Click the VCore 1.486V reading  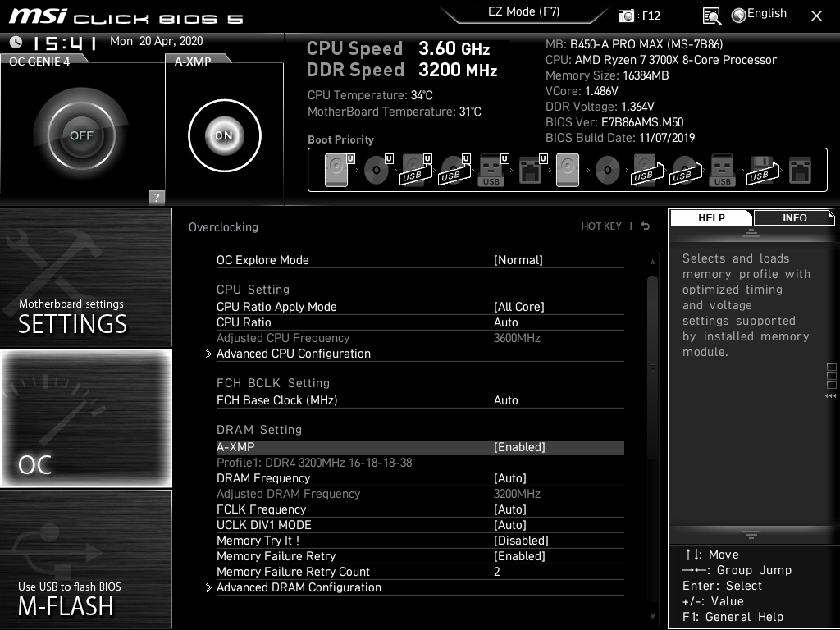tap(582, 91)
